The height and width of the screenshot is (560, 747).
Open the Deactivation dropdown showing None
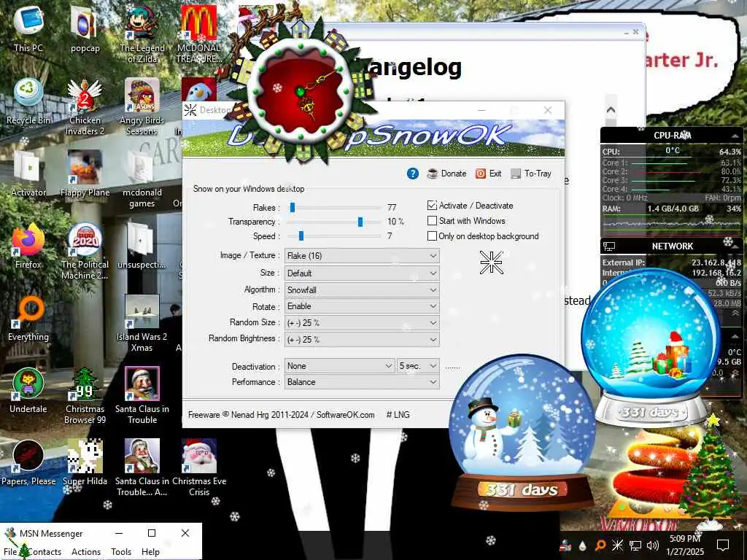coord(340,366)
